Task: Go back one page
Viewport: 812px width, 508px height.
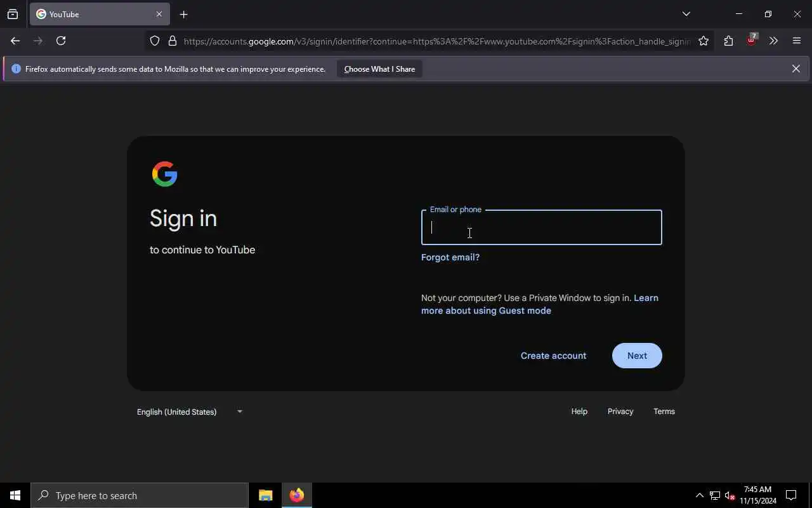Action: (15, 41)
